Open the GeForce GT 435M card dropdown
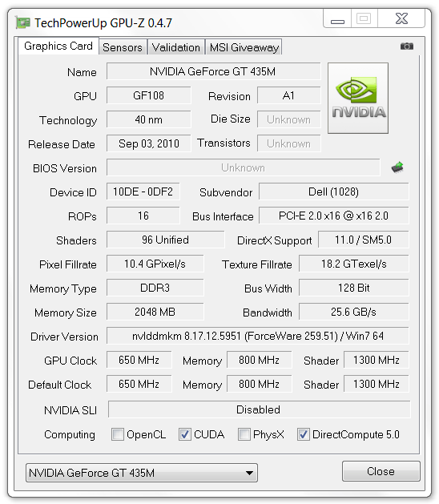 142,473
